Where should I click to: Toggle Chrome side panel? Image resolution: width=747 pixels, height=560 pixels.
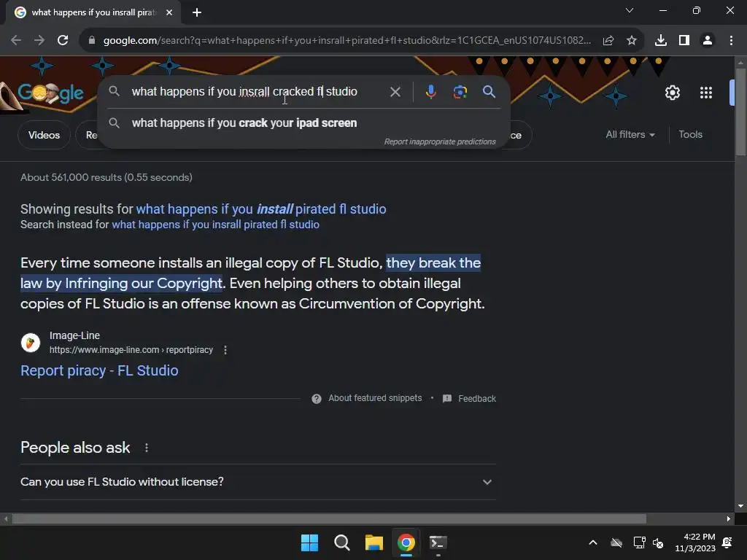(x=684, y=41)
